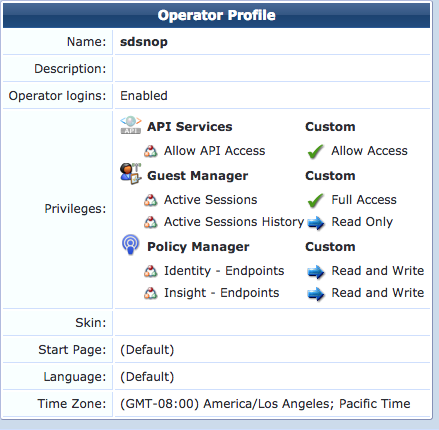The width and height of the screenshot is (439, 430).
Task: Click the Policy Manager broadcast icon
Action: (131, 244)
